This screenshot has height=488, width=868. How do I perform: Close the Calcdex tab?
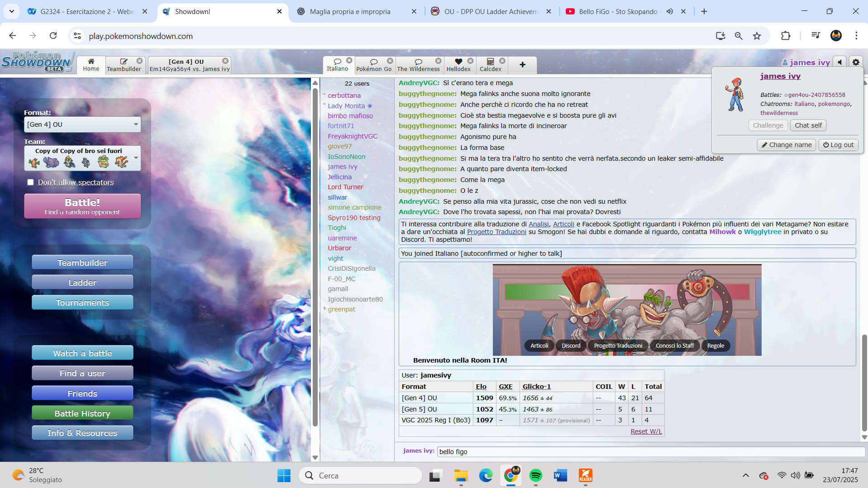pyautogui.click(x=502, y=61)
